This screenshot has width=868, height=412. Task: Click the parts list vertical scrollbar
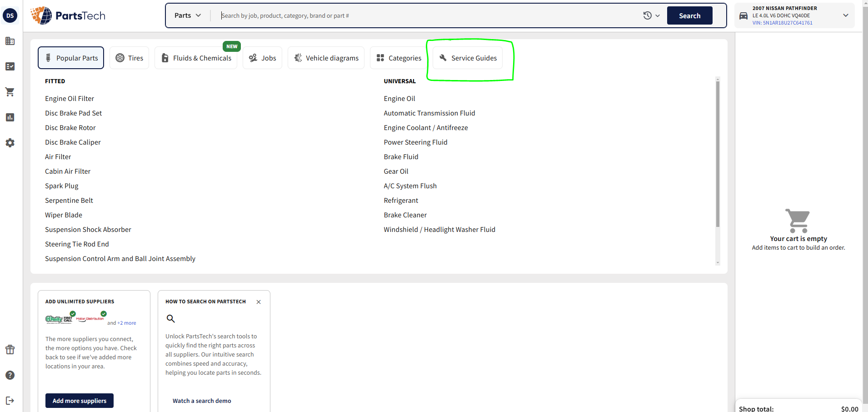(718, 155)
